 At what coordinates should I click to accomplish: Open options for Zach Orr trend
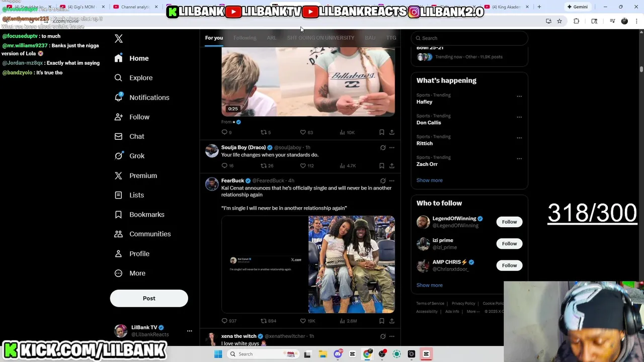tap(519, 158)
